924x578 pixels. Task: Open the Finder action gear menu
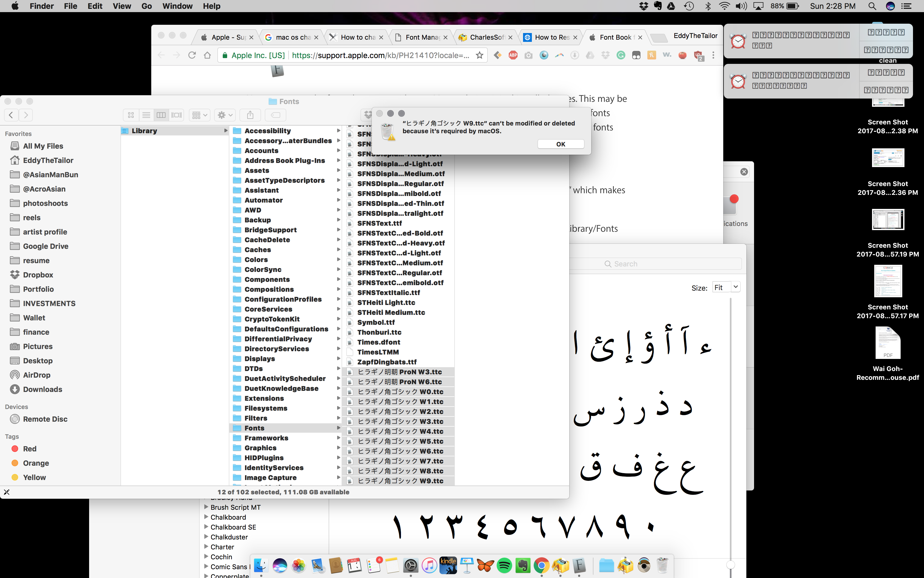225,115
